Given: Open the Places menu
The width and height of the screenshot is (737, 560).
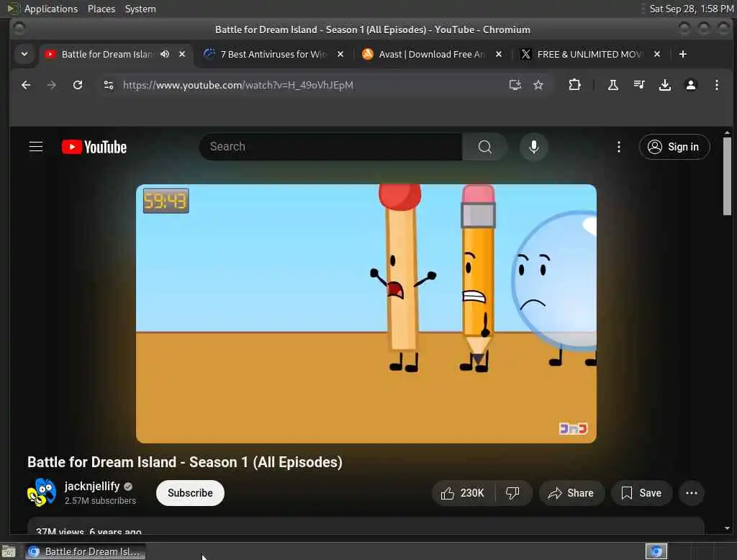Looking at the screenshot, I should click(x=101, y=9).
